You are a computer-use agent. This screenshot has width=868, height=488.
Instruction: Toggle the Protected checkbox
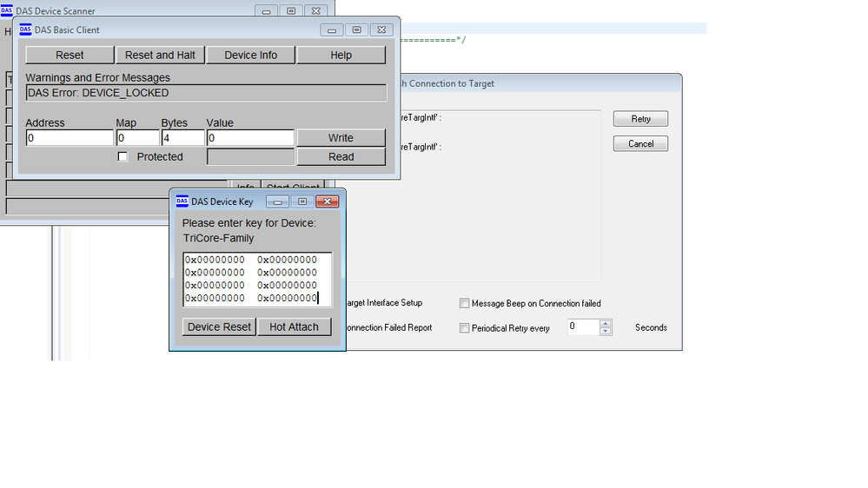tap(123, 157)
